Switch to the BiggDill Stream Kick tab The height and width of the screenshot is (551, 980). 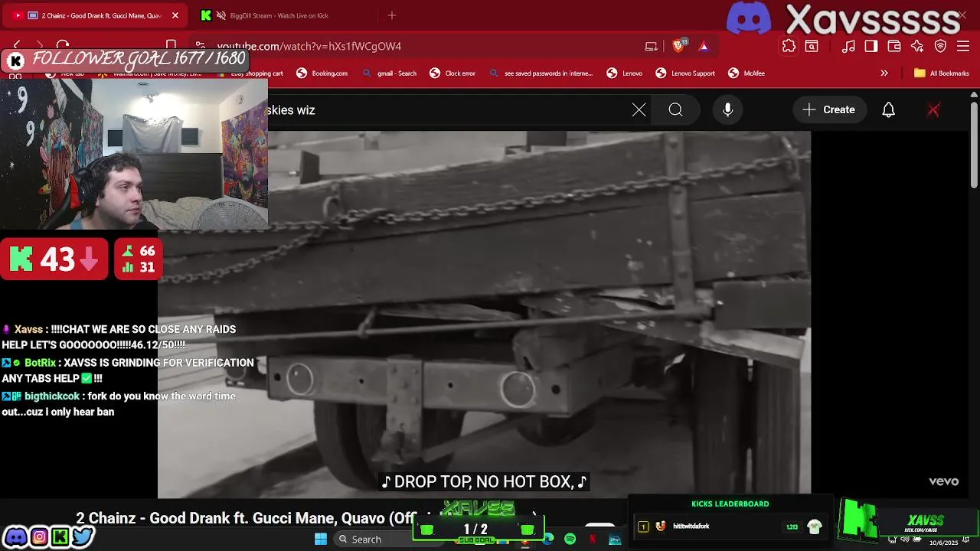click(x=283, y=15)
